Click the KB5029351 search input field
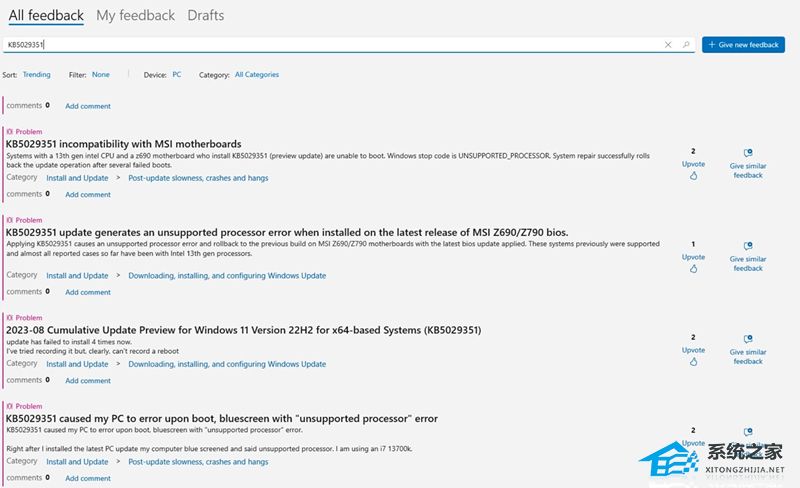Image resolution: width=800 pixels, height=488 pixels. point(330,45)
